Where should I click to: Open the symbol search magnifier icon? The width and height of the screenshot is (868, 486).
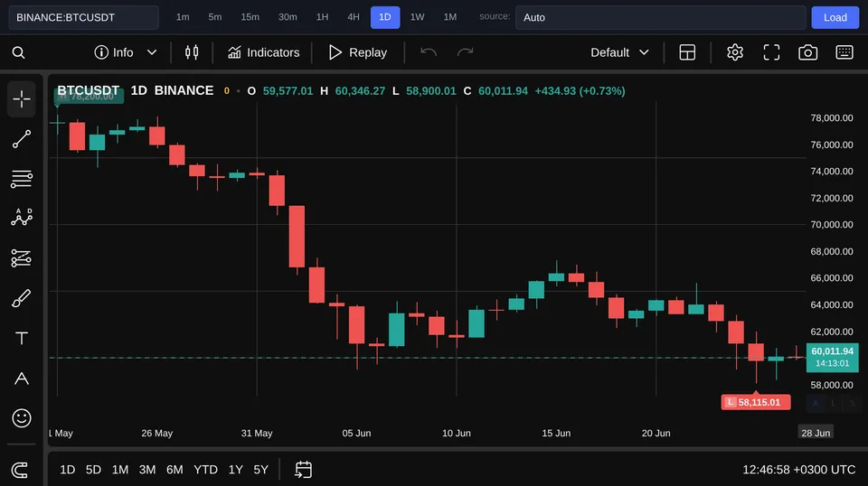tap(18, 52)
